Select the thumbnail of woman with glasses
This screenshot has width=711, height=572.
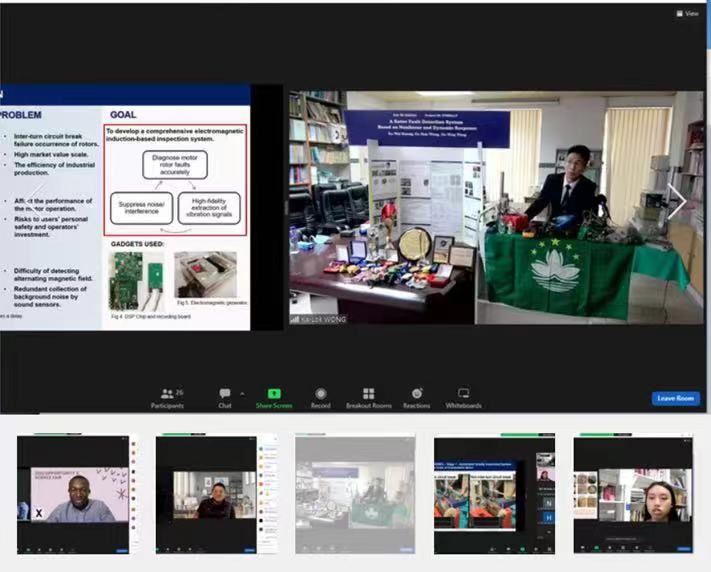(633, 494)
